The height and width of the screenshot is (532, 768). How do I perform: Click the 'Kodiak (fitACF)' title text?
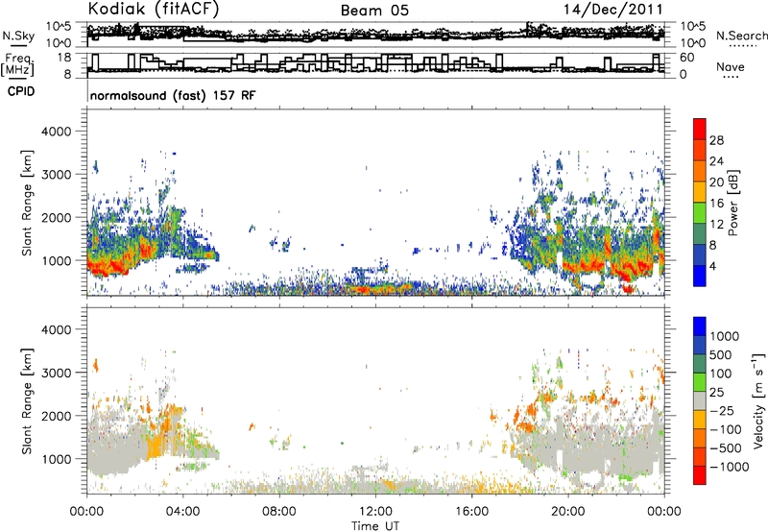pos(154,9)
